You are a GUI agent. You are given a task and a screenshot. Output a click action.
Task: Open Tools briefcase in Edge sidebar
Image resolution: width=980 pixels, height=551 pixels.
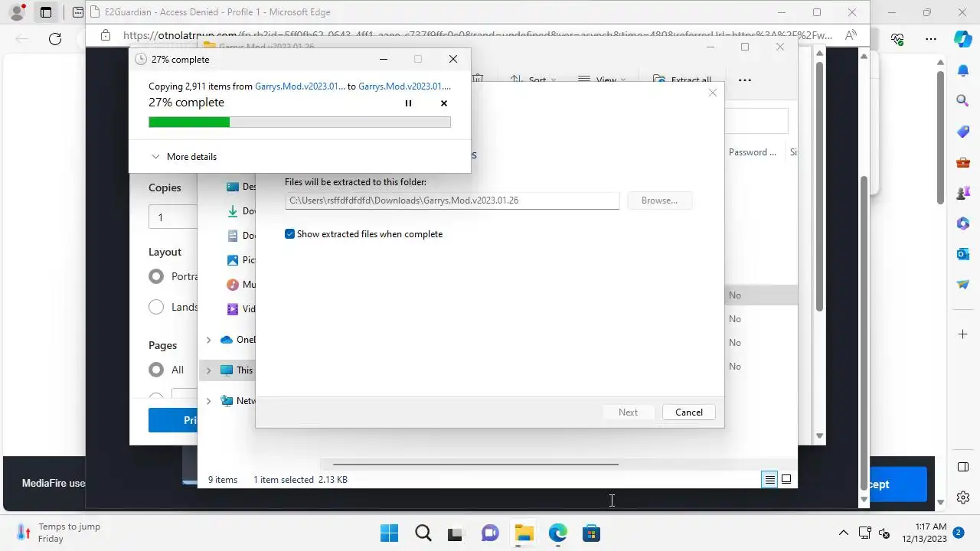[963, 162]
